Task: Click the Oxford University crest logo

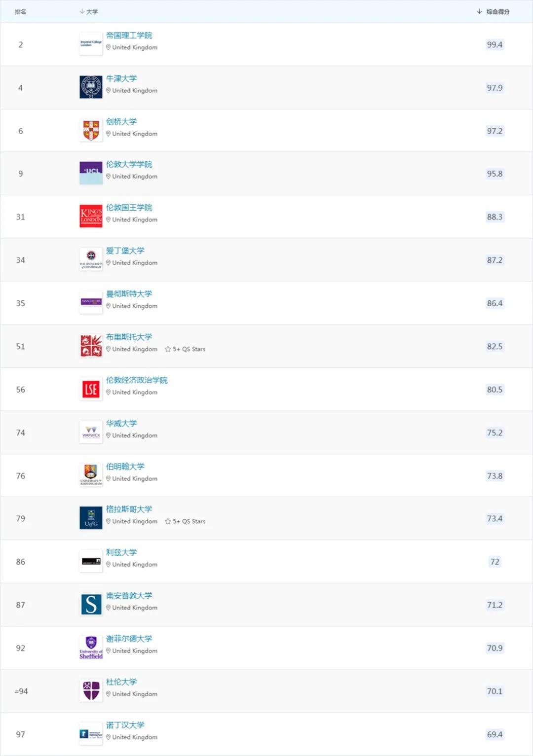Action: coord(91,87)
